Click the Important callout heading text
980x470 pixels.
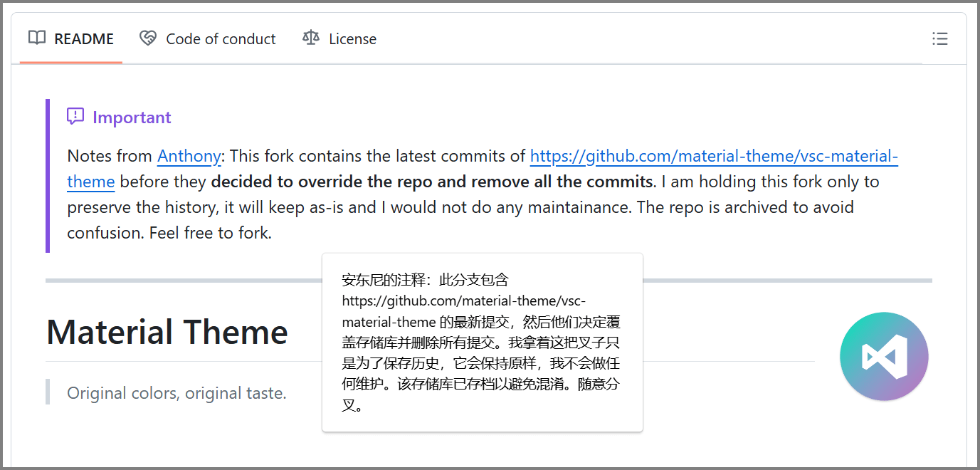(132, 116)
